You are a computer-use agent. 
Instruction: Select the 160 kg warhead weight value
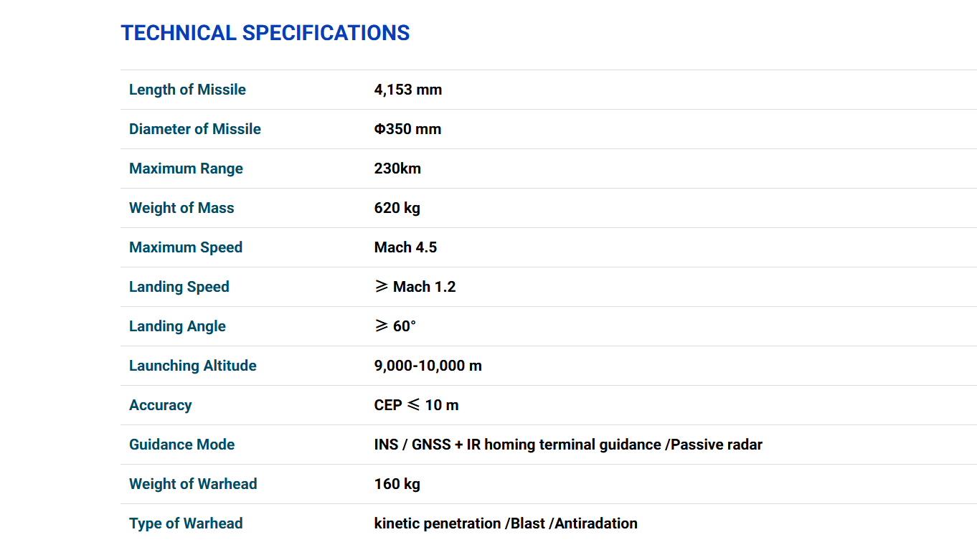397,484
